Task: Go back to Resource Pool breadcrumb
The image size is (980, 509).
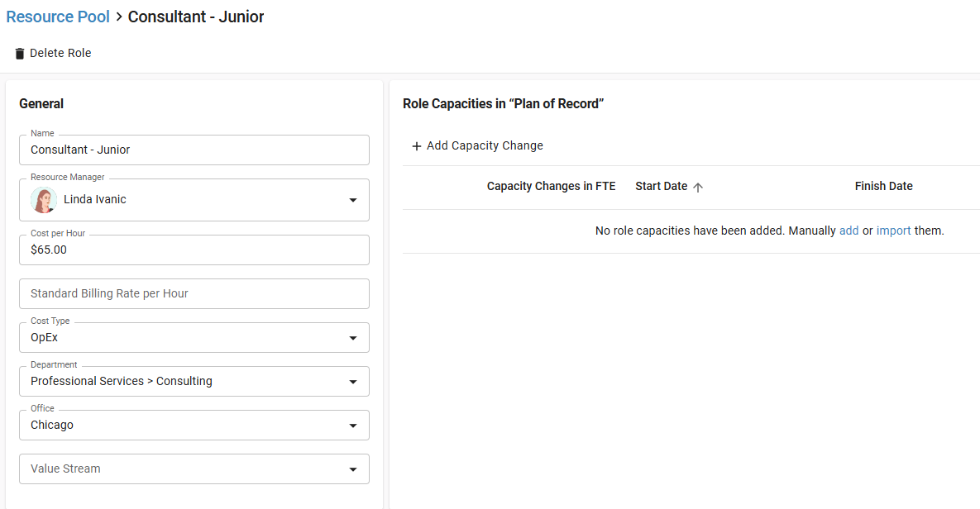Action: point(58,17)
